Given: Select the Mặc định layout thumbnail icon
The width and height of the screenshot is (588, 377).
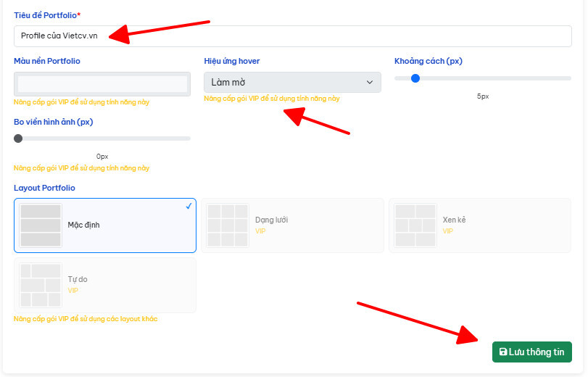Looking at the screenshot, I should pos(41,225).
